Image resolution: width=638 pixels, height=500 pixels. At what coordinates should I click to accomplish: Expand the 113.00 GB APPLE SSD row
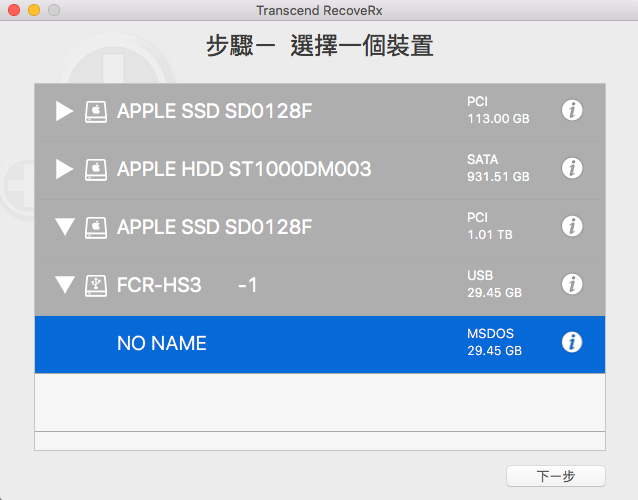tap(64, 111)
